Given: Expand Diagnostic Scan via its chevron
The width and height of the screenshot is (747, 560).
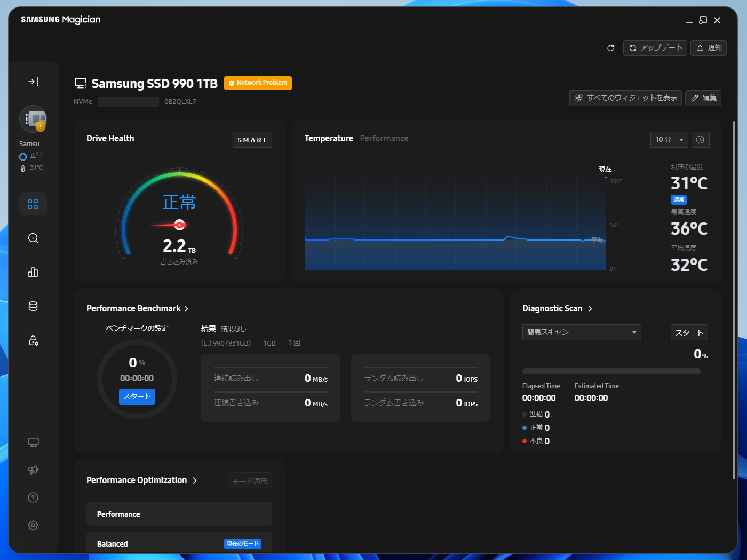Looking at the screenshot, I should 590,309.
